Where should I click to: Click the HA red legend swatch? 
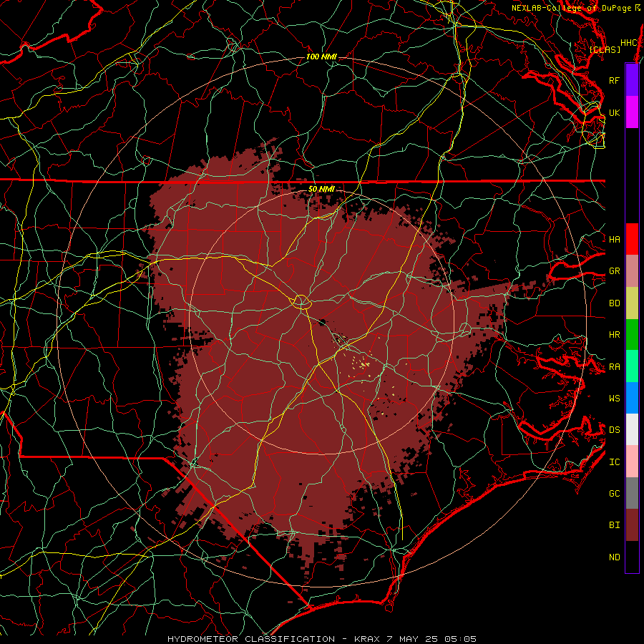tap(632, 239)
